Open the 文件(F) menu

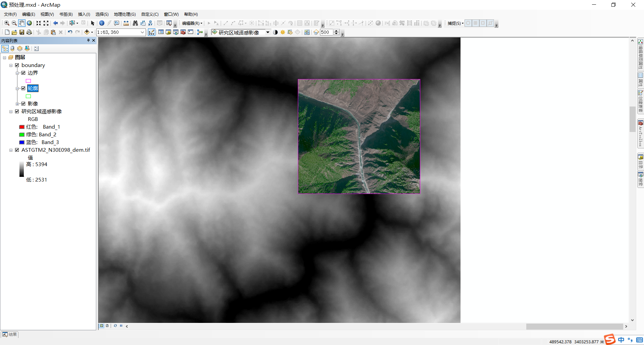tap(10, 14)
